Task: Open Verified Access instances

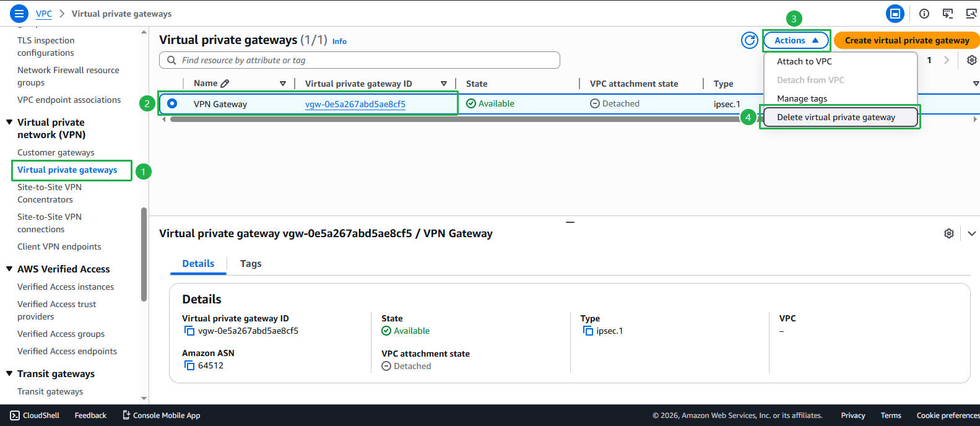Action: [66, 287]
